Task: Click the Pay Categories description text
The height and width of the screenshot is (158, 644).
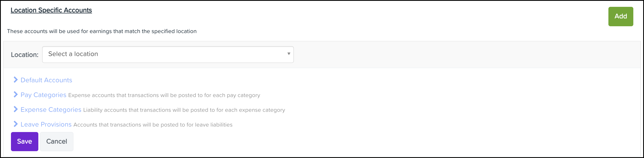Action: pos(164,95)
